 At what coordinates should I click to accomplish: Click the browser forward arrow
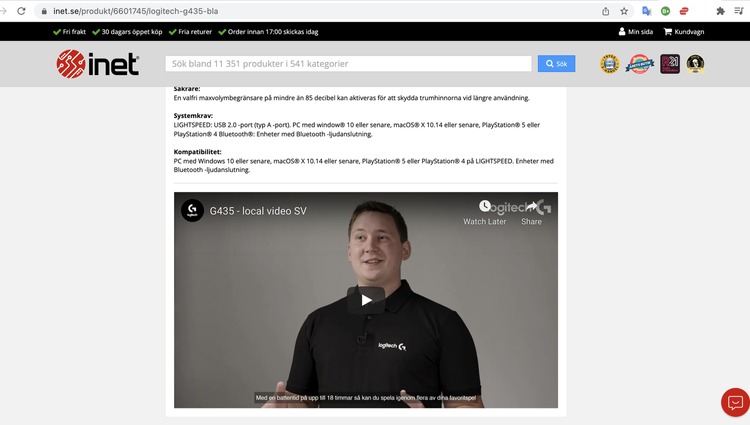tap(4, 11)
